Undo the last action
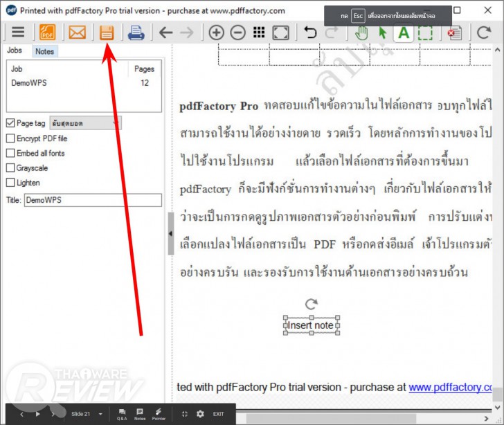The width and height of the screenshot is (504, 425). [x=310, y=33]
